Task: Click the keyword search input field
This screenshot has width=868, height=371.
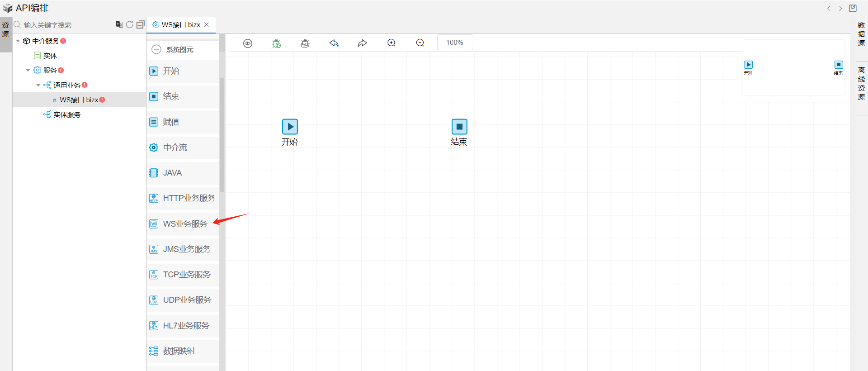Action: (x=66, y=25)
